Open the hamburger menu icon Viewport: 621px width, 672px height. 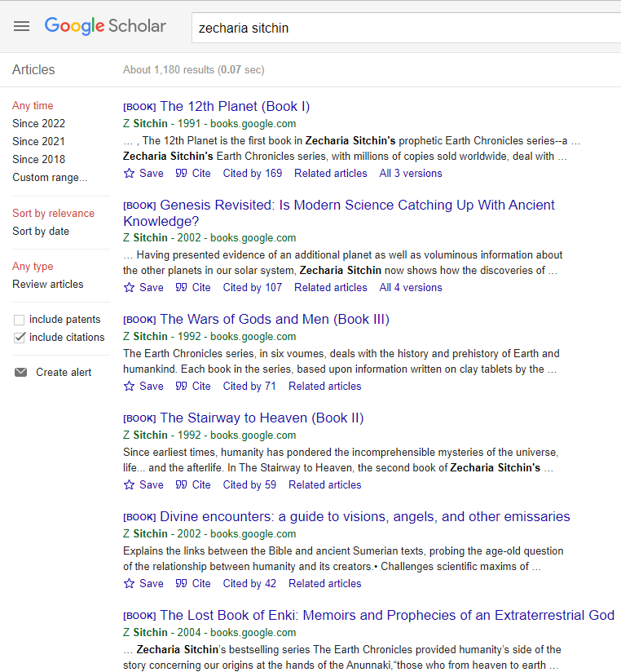tap(21, 27)
